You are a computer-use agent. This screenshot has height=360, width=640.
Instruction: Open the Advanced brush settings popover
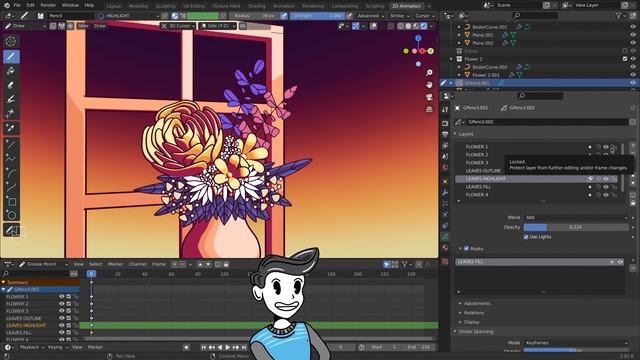[x=371, y=16]
